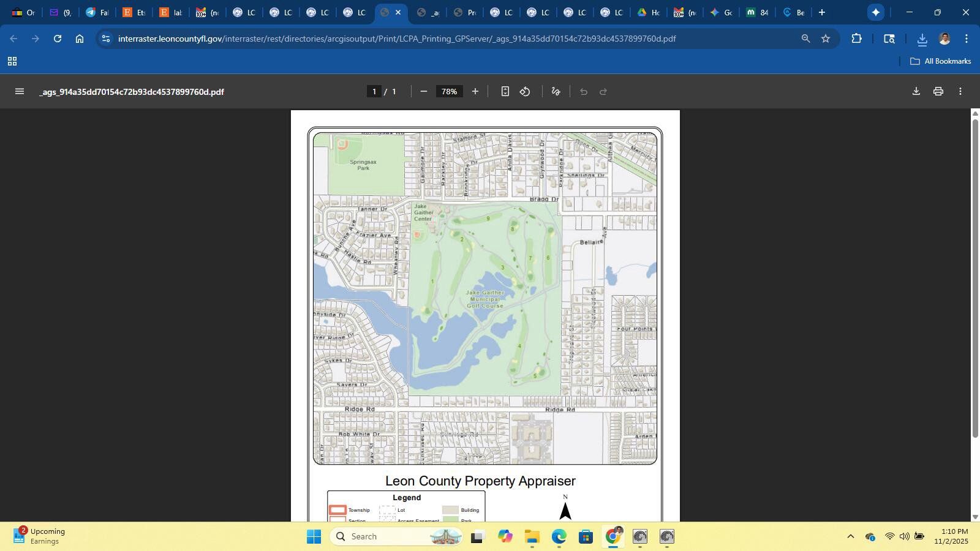Viewport: 980px width, 551px height.
Task: Zoom out the PDF document
Action: pos(423,91)
